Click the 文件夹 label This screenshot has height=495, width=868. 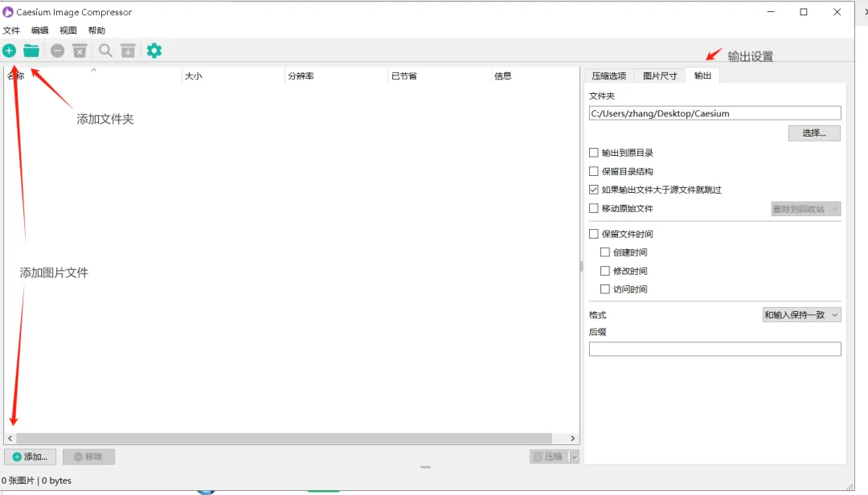tap(602, 96)
